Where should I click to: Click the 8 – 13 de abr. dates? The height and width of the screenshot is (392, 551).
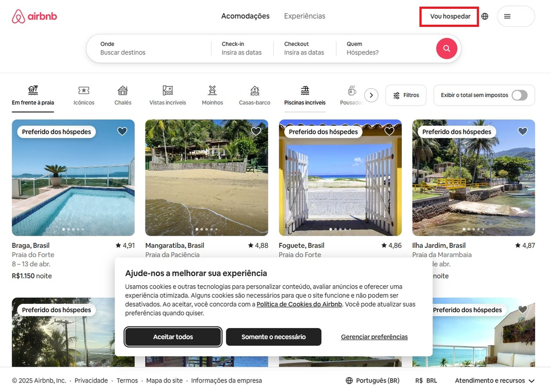(31, 264)
